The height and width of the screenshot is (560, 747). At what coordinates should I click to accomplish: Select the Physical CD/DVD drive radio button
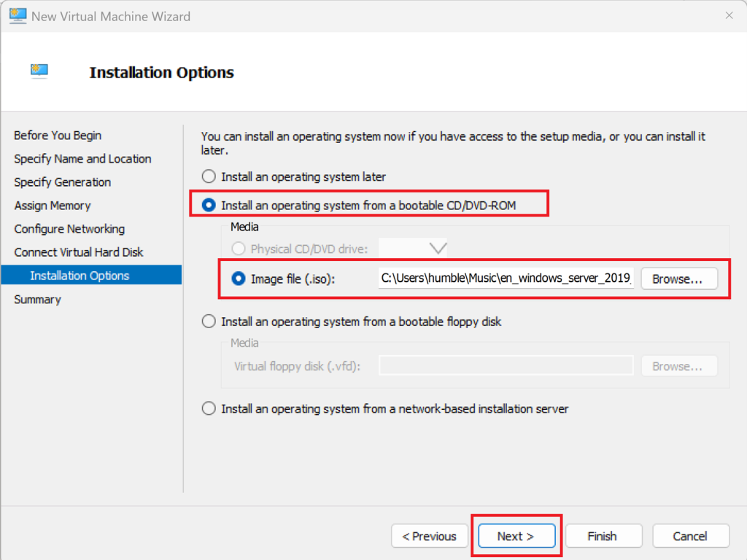tap(239, 249)
